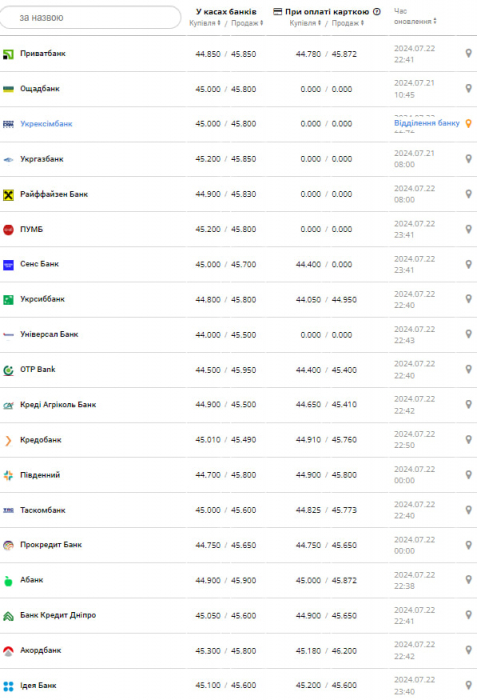This screenshot has height=700, width=477.
Task: Open the Ощадбанк bank name
Action: [40, 88]
